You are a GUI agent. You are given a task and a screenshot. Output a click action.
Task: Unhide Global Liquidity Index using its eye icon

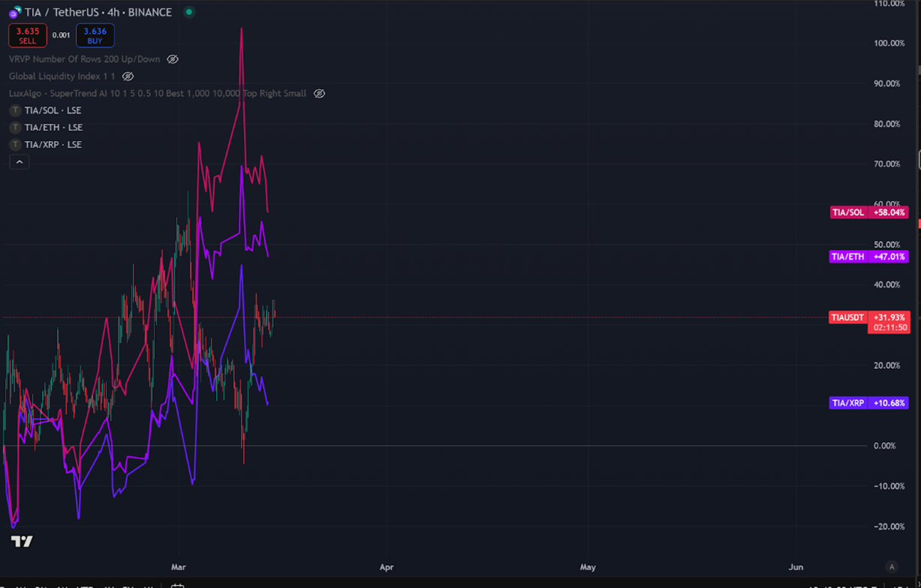pyautogui.click(x=128, y=76)
